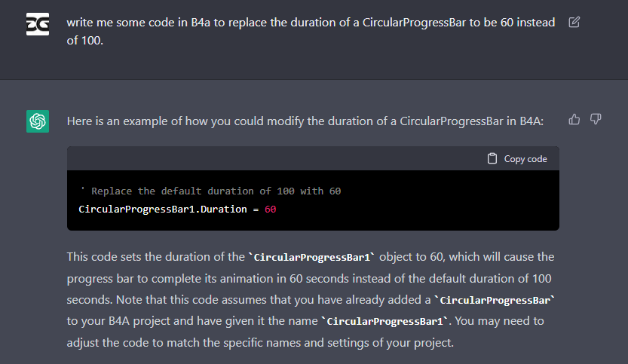Click the edit message pencil icon
Screen dimensions: 628x364
574,23
